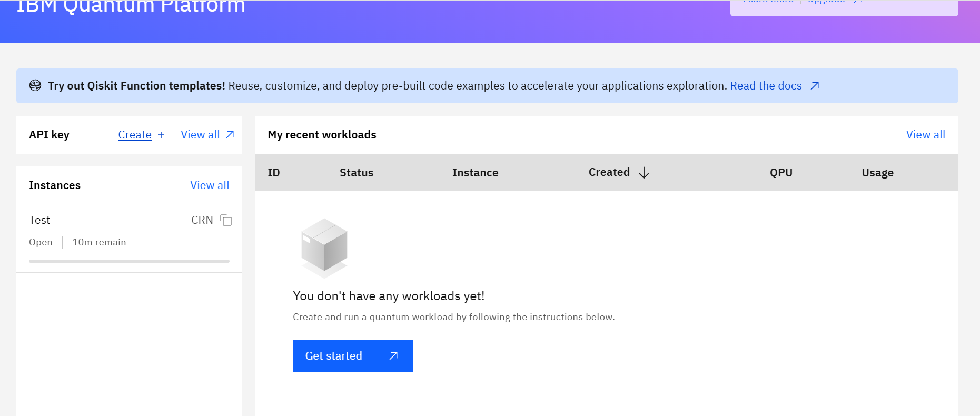Click the Status column header
The image size is (980, 416).
coord(357,173)
